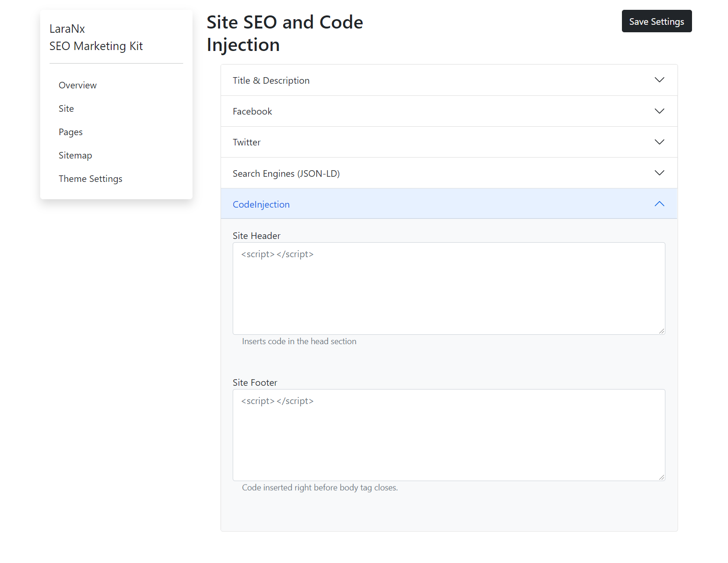Click the resize grip on Site Footer textarea
This screenshot has width=728, height=563.
coord(662,477)
